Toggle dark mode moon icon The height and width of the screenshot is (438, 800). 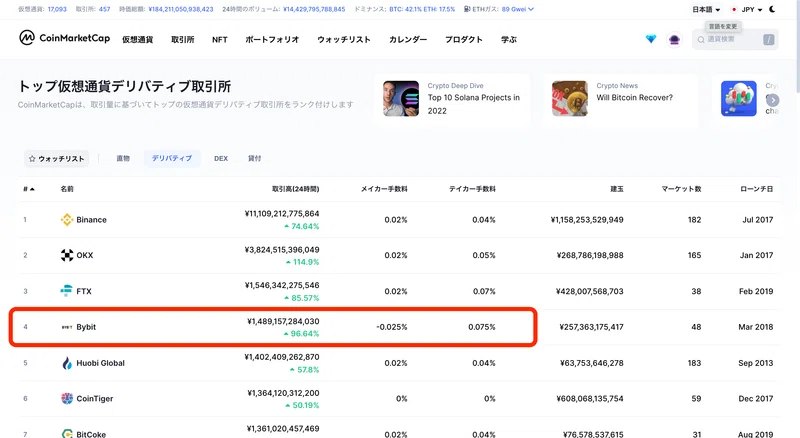(772, 9)
